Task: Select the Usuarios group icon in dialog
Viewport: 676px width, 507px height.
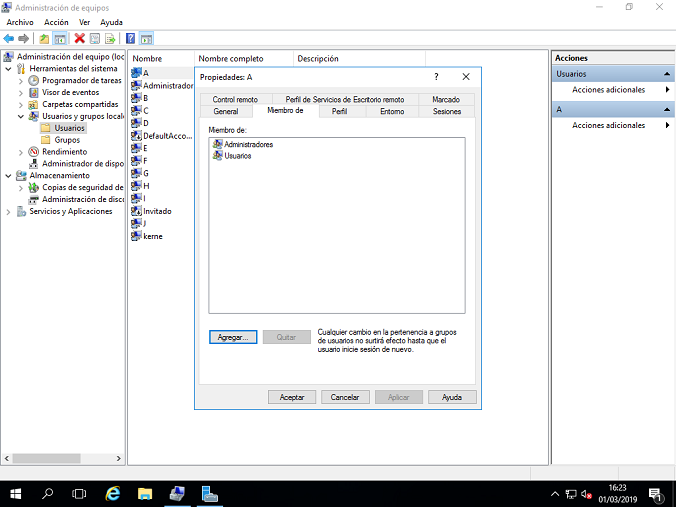Action: click(x=218, y=156)
